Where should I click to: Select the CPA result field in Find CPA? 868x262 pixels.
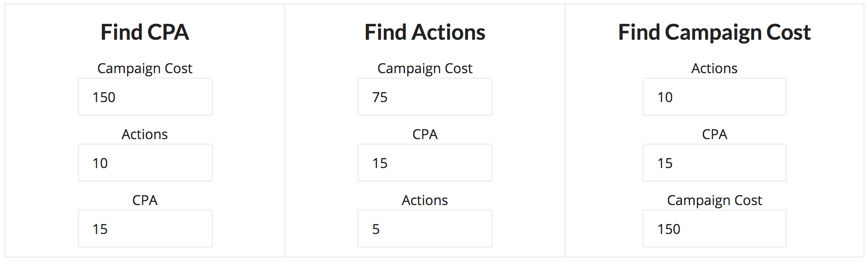145,229
